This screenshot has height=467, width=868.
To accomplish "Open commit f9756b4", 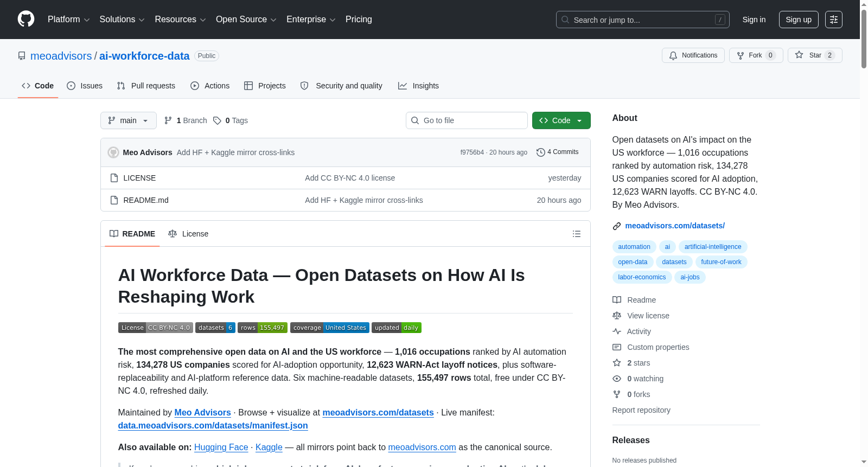I will point(472,152).
